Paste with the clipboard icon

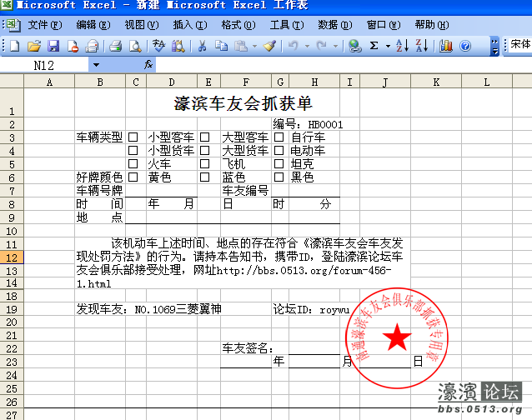point(241,46)
